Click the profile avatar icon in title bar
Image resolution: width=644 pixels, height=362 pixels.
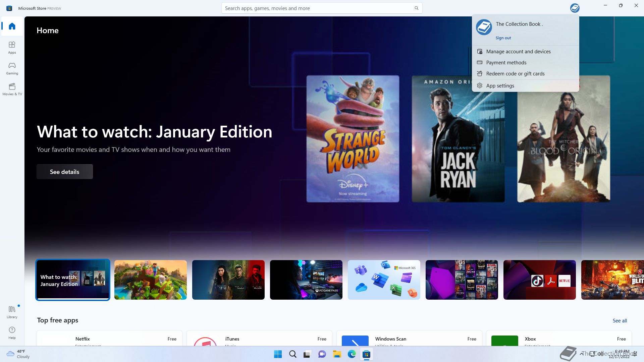(575, 8)
